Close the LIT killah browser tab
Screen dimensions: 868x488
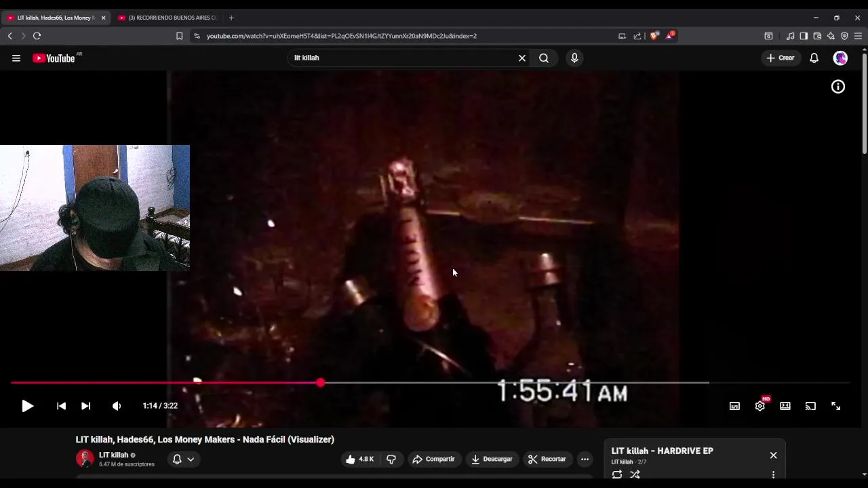click(x=103, y=18)
